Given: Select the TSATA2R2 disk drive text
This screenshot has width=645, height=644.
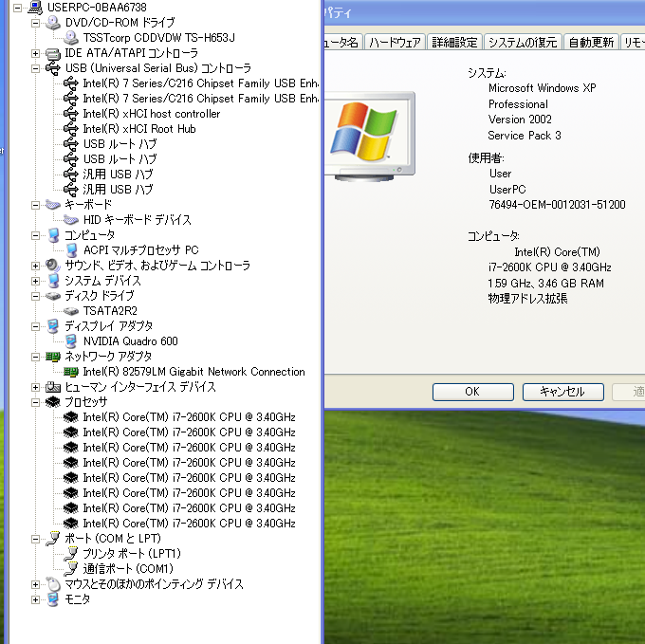Looking at the screenshot, I should 110,311.
